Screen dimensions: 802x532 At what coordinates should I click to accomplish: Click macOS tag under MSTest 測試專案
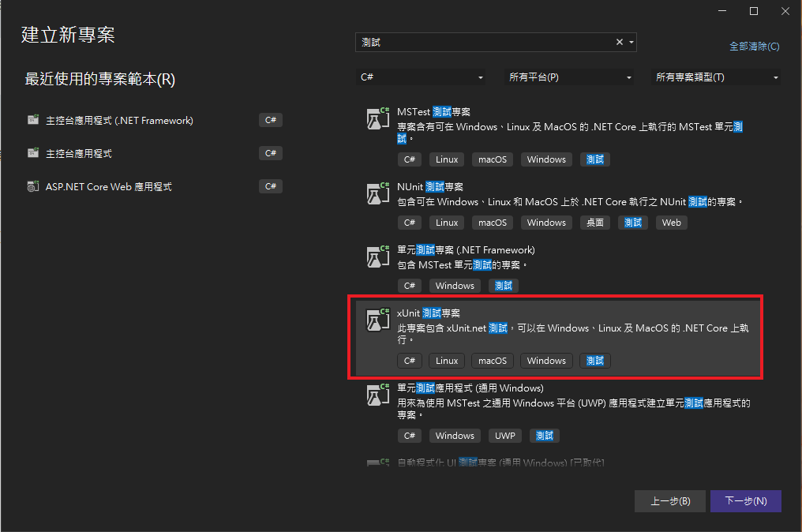[x=492, y=159]
